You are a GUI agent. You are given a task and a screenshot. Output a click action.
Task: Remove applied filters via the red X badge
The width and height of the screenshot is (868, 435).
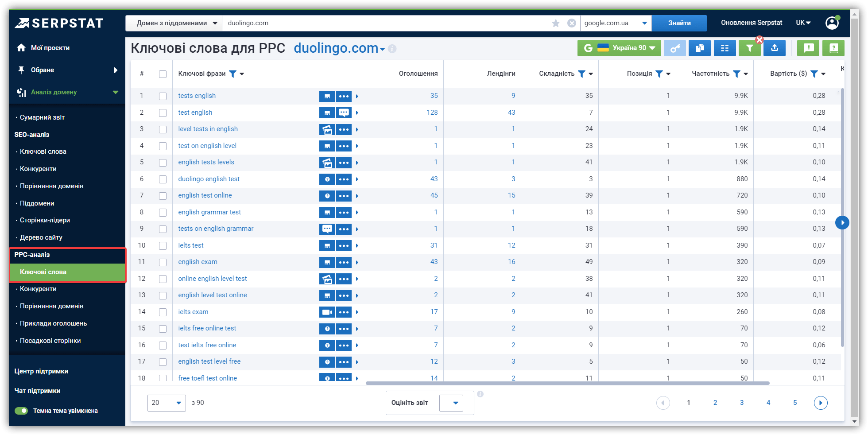(x=759, y=40)
